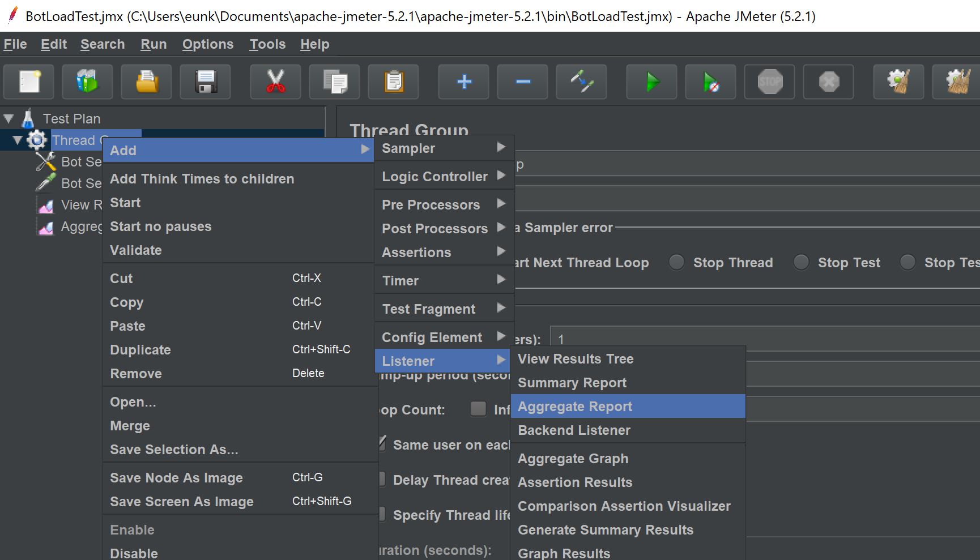Viewport: 980px width, 560px height.
Task: Click Duplicate in the context menu
Action: click(x=238, y=349)
